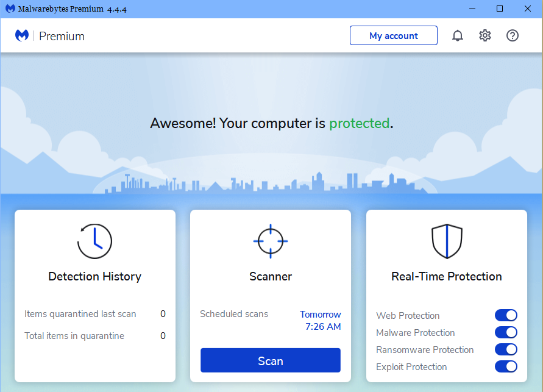The image size is (543, 392).
Task: Start a scan with the Scan button
Action: tap(270, 361)
